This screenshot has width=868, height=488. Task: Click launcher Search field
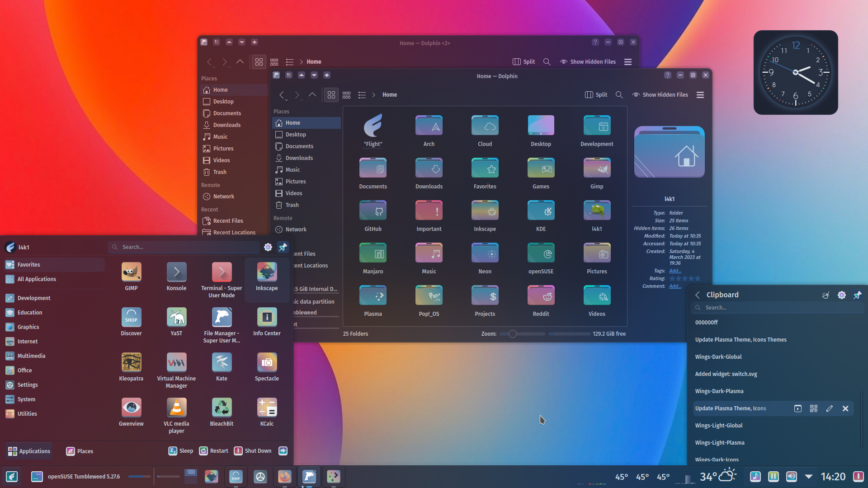point(184,247)
